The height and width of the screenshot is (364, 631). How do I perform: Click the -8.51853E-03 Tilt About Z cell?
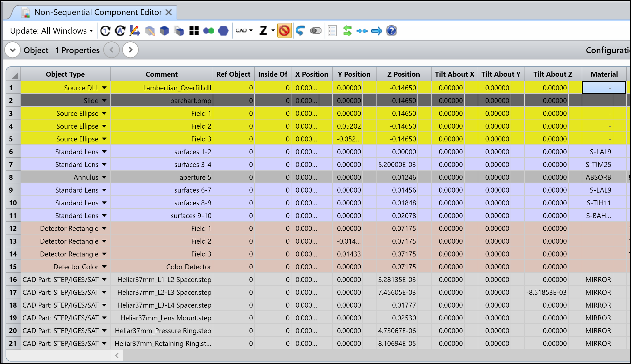coord(546,292)
